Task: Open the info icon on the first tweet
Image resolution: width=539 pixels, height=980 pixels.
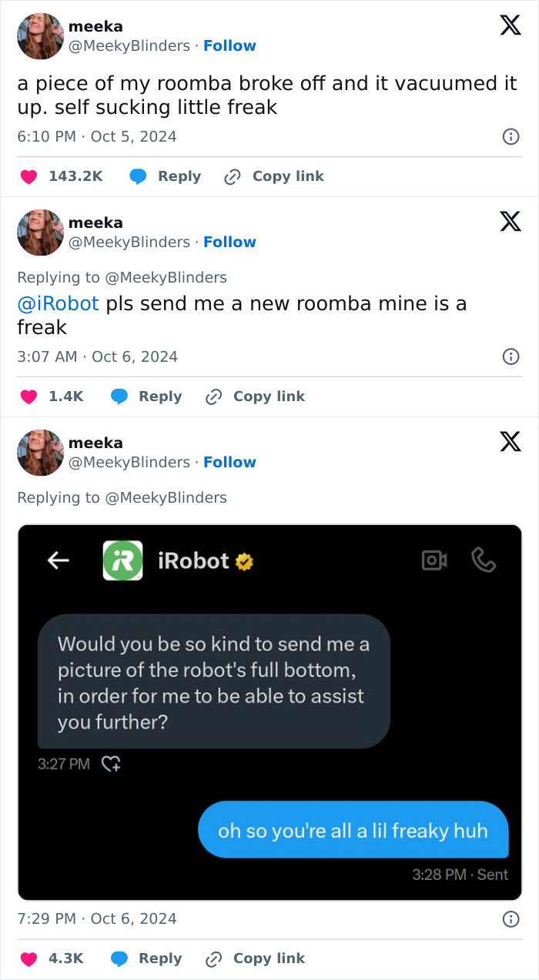Action: tap(510, 136)
